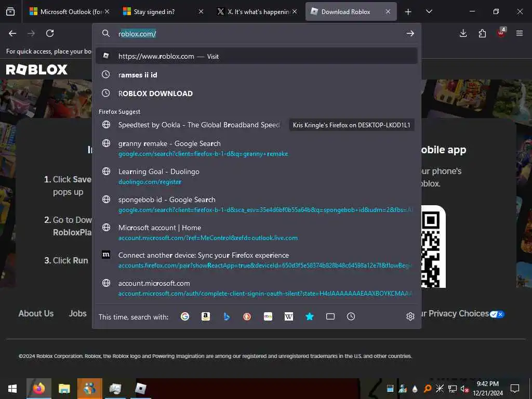Image resolution: width=532 pixels, height=399 pixels.
Task: Close the Stay signed in? tab
Action: [x=201, y=11]
